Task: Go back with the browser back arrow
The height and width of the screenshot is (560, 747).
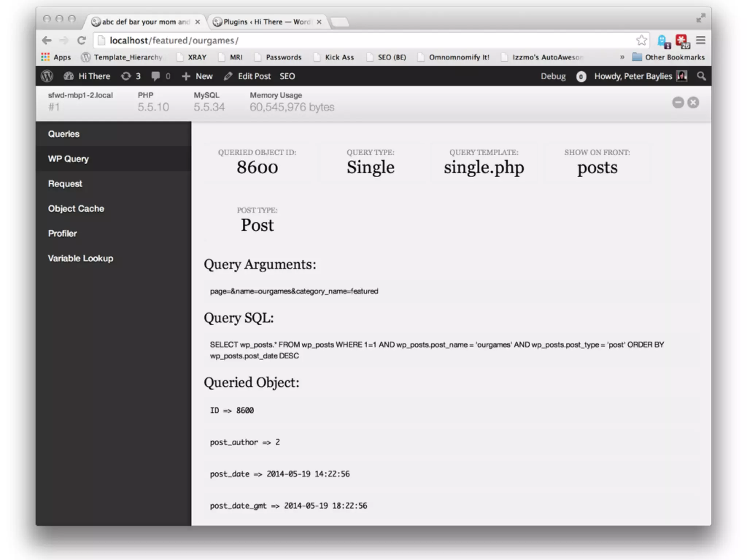Action: [47, 40]
